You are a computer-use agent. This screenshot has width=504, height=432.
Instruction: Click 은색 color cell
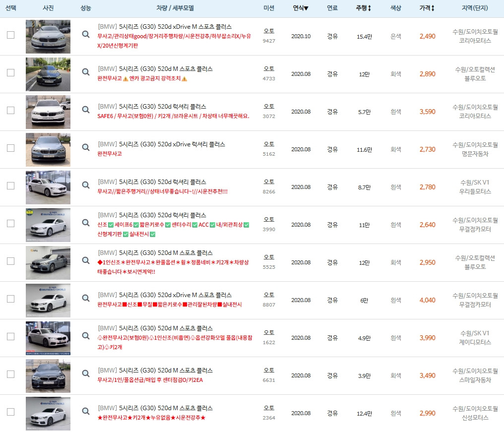click(396, 36)
